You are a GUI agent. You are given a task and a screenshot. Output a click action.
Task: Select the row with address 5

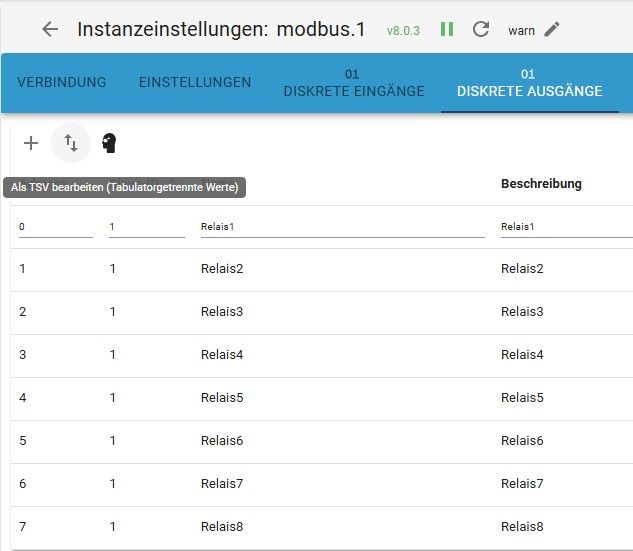(x=22, y=441)
